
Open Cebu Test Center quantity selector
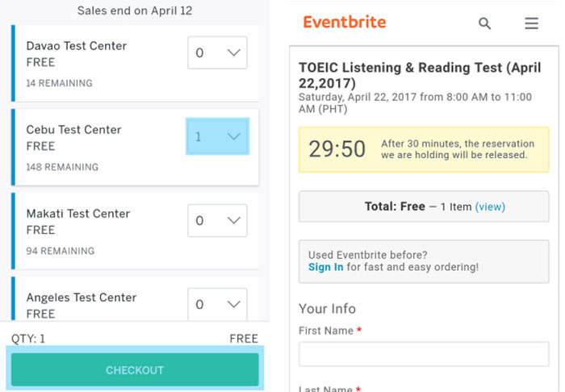click(217, 136)
